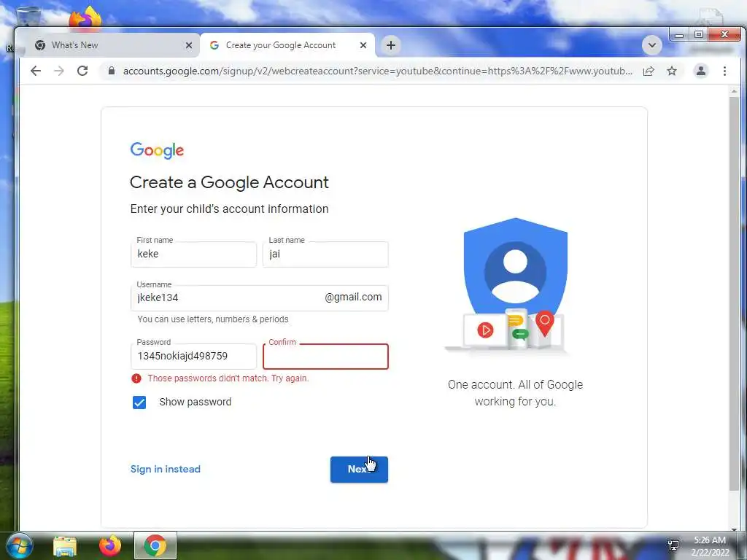Click the red password error icon
747x560 pixels.
click(136, 378)
